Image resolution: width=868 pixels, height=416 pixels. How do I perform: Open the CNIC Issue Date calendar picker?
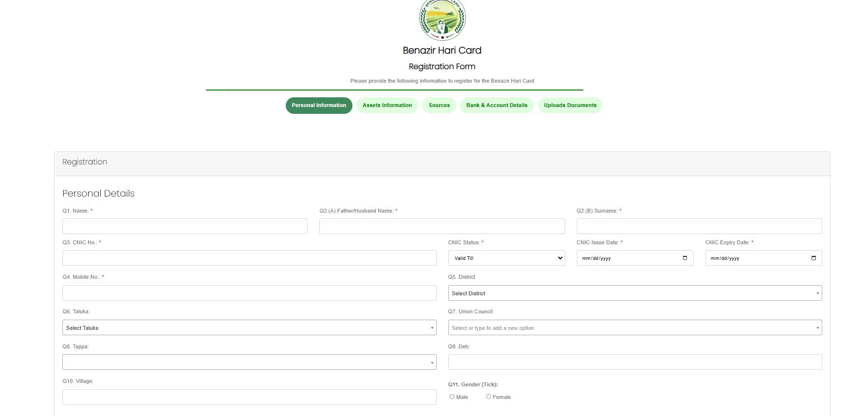click(684, 258)
